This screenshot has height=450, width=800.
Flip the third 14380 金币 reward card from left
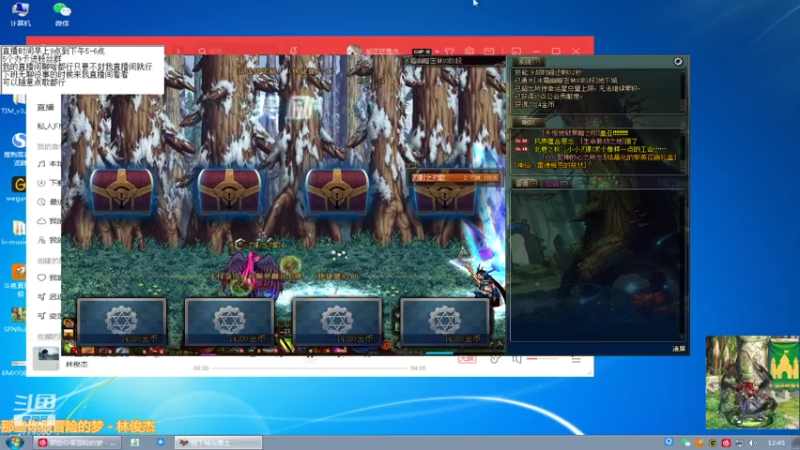pyautogui.click(x=337, y=322)
